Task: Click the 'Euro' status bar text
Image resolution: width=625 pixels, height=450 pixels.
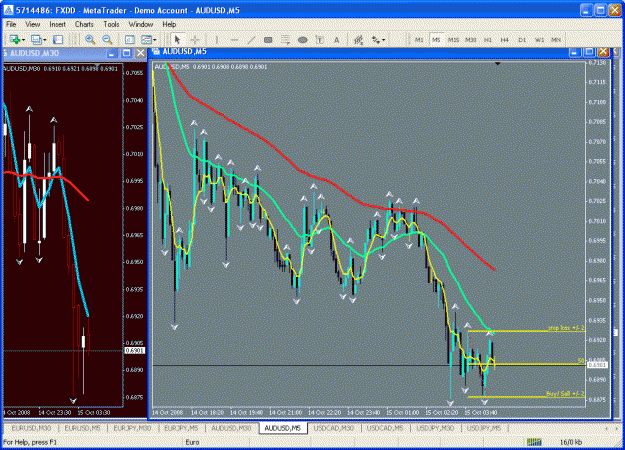Action: pos(192,442)
